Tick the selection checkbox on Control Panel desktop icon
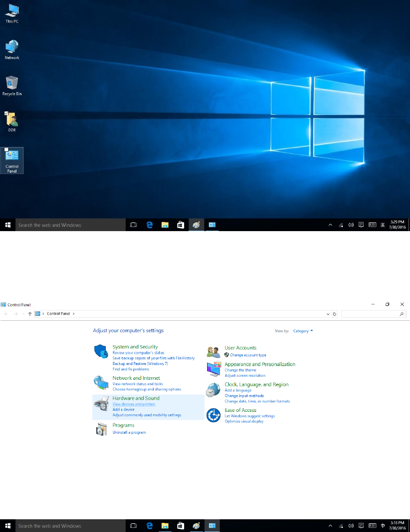Image resolution: width=410 pixels, height=532 pixels. pos(6,150)
